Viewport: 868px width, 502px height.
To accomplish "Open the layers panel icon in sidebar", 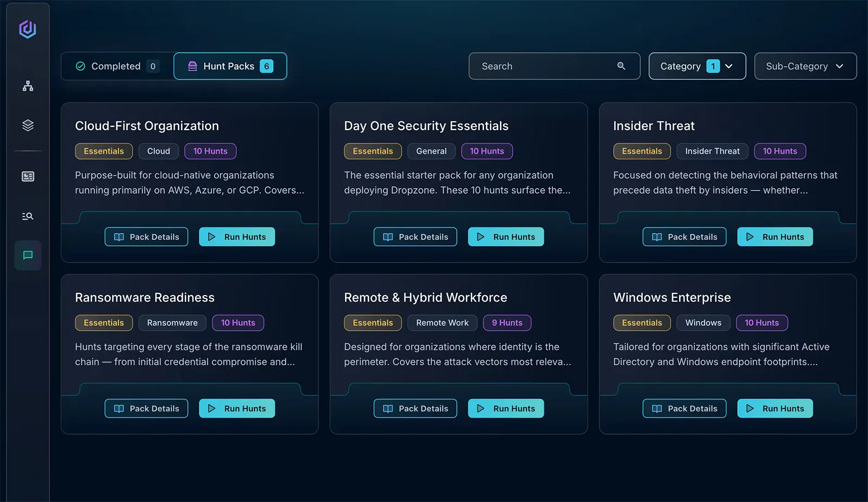I will click(28, 125).
